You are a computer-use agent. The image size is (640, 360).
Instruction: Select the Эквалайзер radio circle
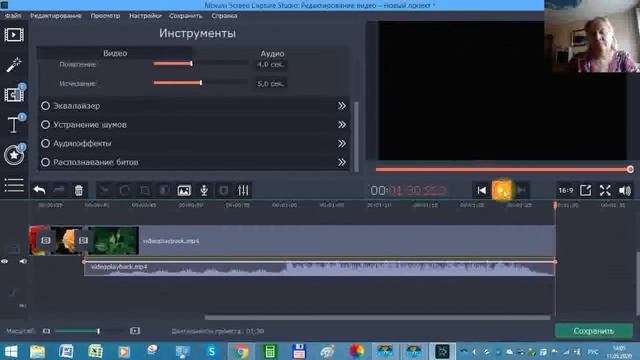pyautogui.click(x=45, y=106)
